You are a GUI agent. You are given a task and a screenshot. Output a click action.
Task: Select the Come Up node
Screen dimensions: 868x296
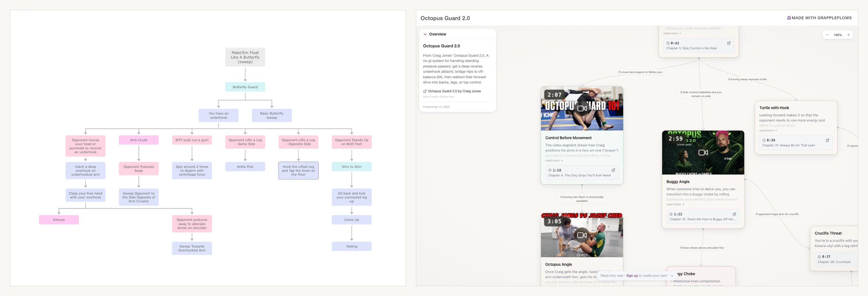tap(351, 220)
